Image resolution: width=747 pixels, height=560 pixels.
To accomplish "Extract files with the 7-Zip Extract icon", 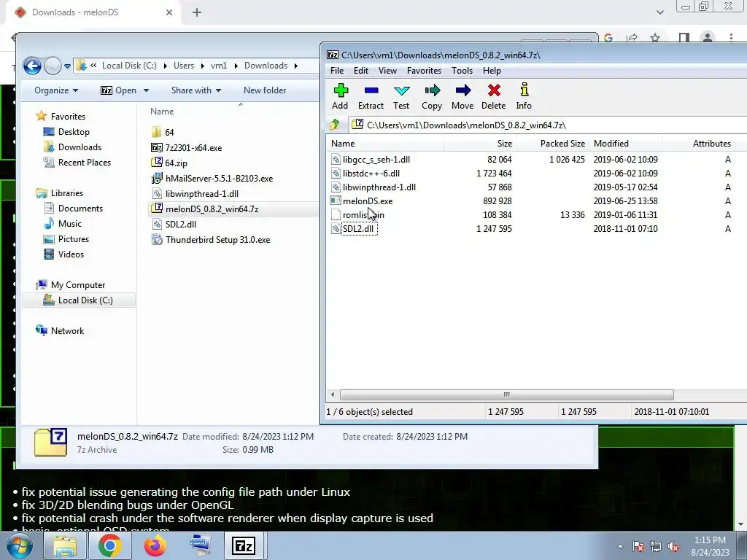I will (371, 97).
